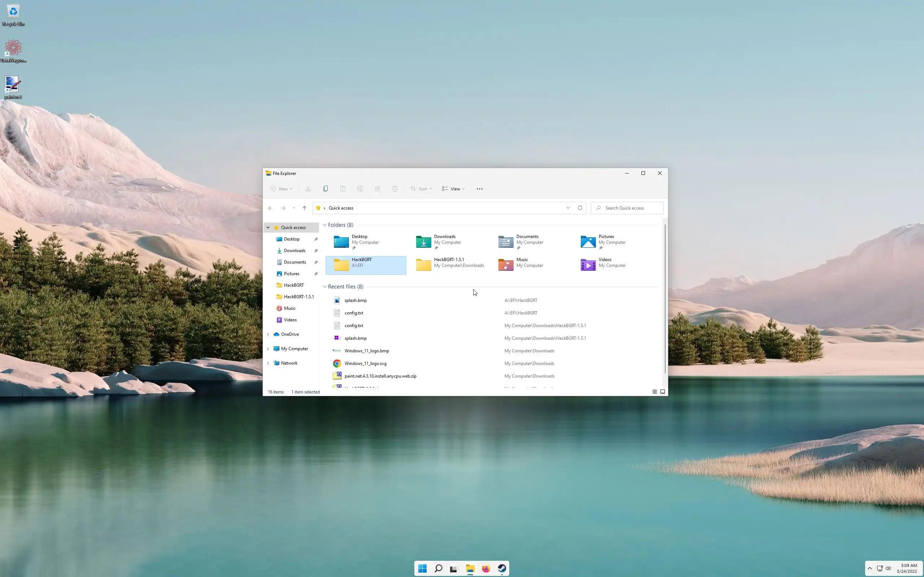Click the Refresh button beside address bar
The width and height of the screenshot is (924, 577).
coord(580,208)
